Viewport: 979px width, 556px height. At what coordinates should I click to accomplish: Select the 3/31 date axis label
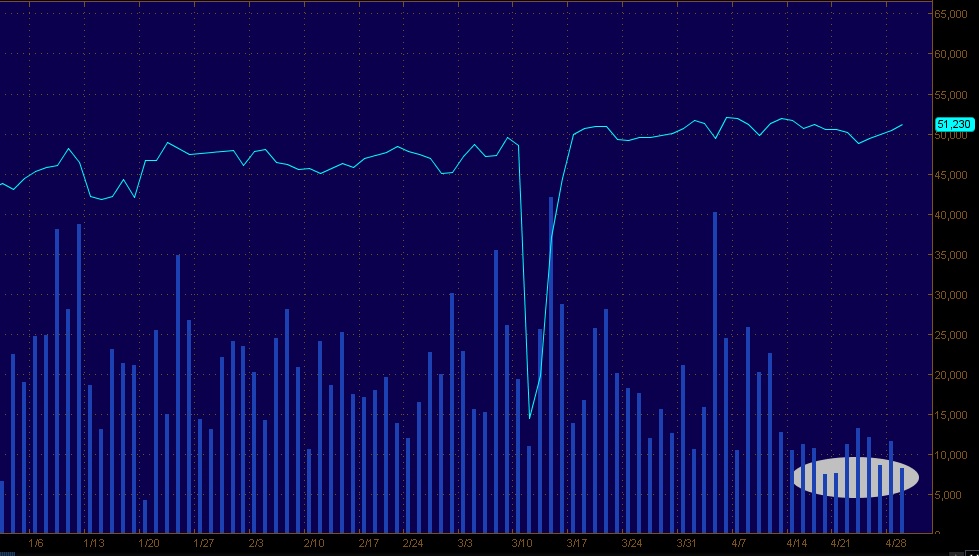pyautogui.click(x=686, y=544)
